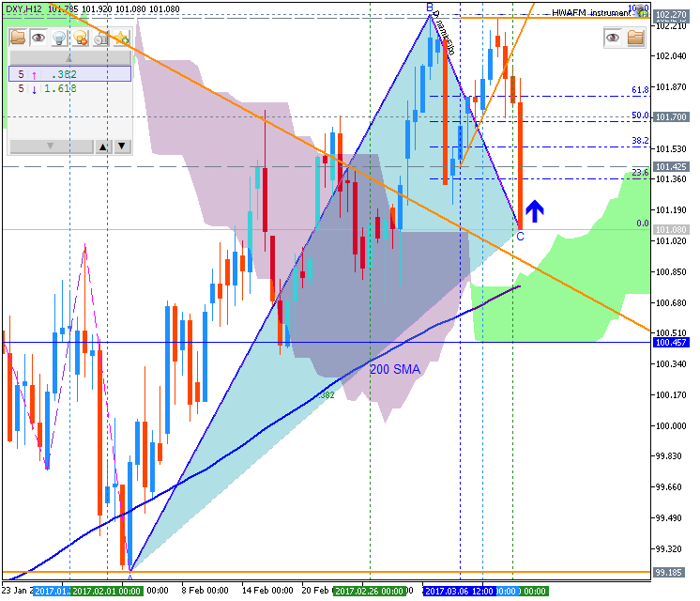700x601 pixels.
Task: Click the HWAFM instrument label
Action: click(x=591, y=12)
